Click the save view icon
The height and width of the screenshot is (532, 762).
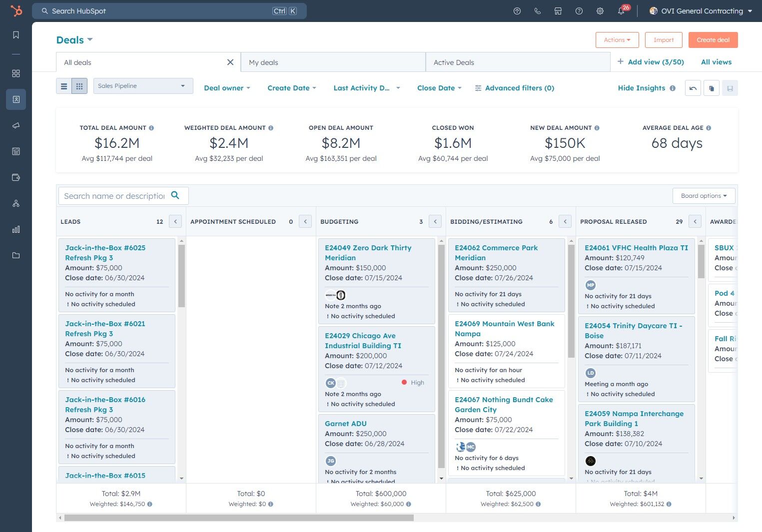pos(730,88)
